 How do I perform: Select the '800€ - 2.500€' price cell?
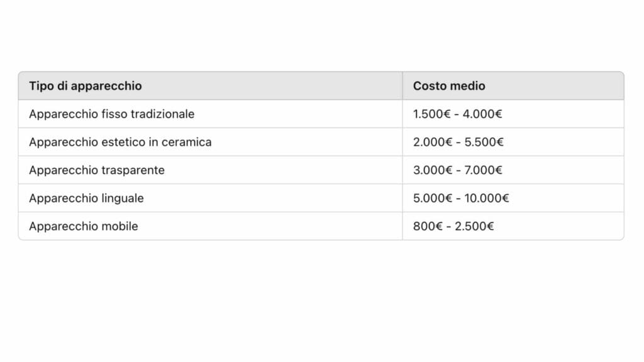(x=513, y=226)
